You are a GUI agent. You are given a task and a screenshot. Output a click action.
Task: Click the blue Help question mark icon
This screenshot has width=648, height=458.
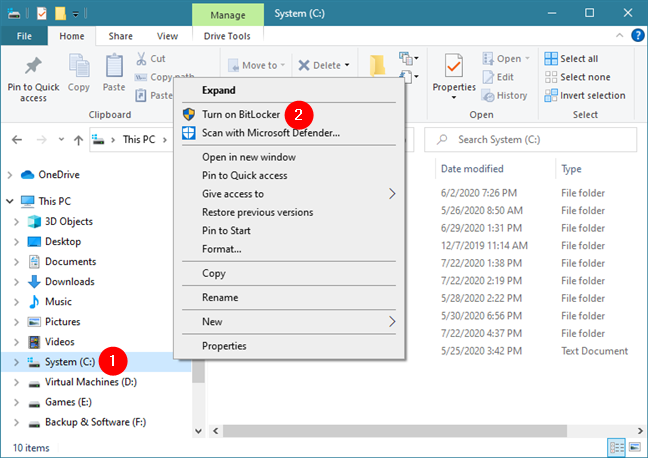point(638,36)
